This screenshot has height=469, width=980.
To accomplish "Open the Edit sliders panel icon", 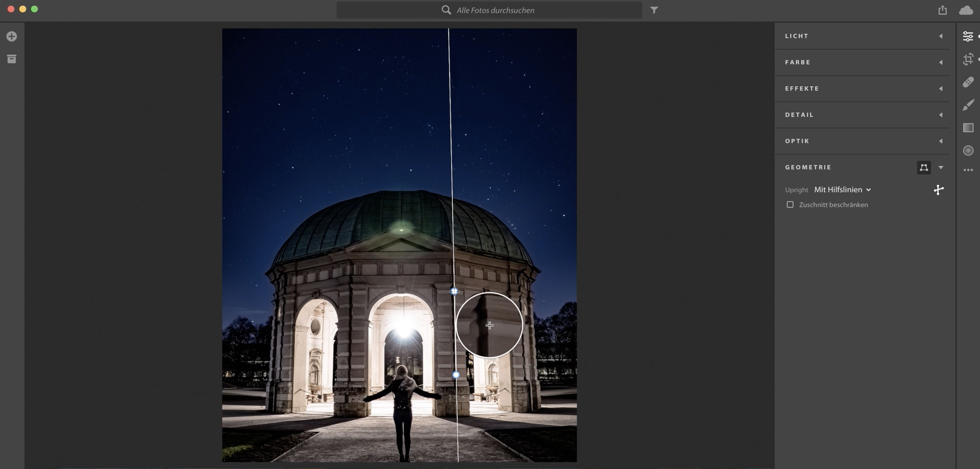I will click(968, 36).
